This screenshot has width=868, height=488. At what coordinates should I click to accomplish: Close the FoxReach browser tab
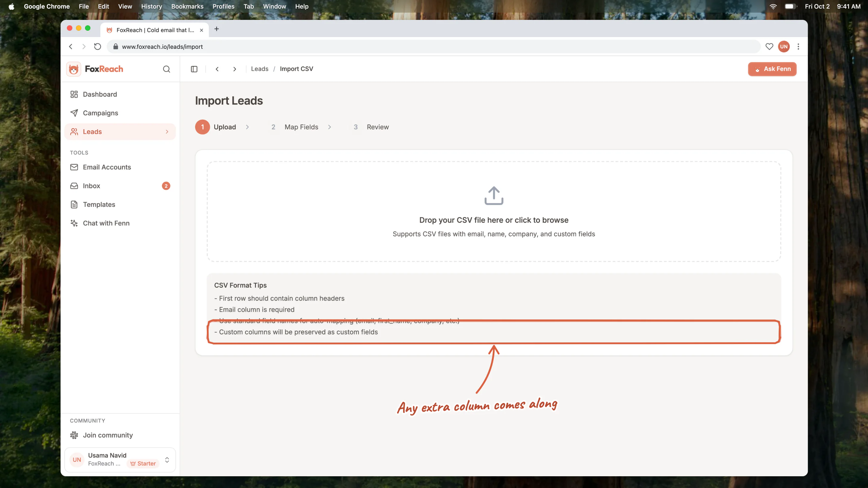[202, 30]
